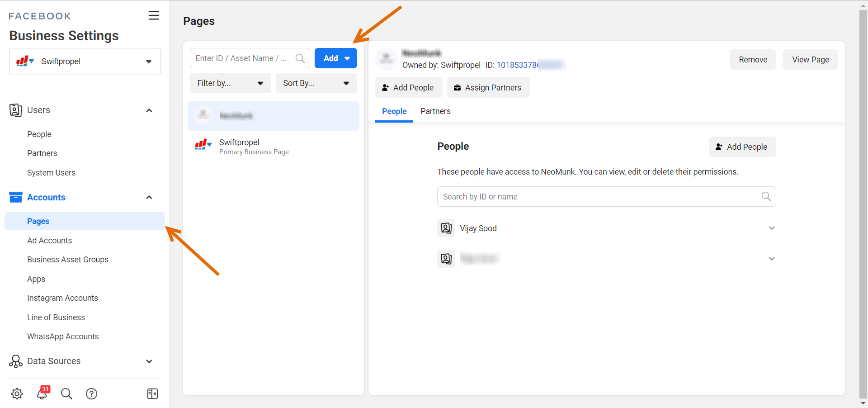Expand Vijay Sood permissions chevron
868x408 pixels.
(771, 228)
